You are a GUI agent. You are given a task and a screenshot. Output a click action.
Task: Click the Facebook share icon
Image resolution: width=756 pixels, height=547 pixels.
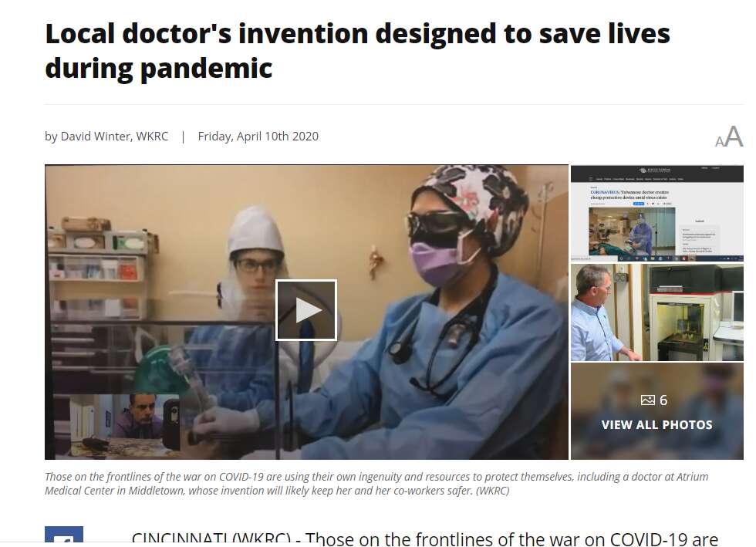(63, 536)
